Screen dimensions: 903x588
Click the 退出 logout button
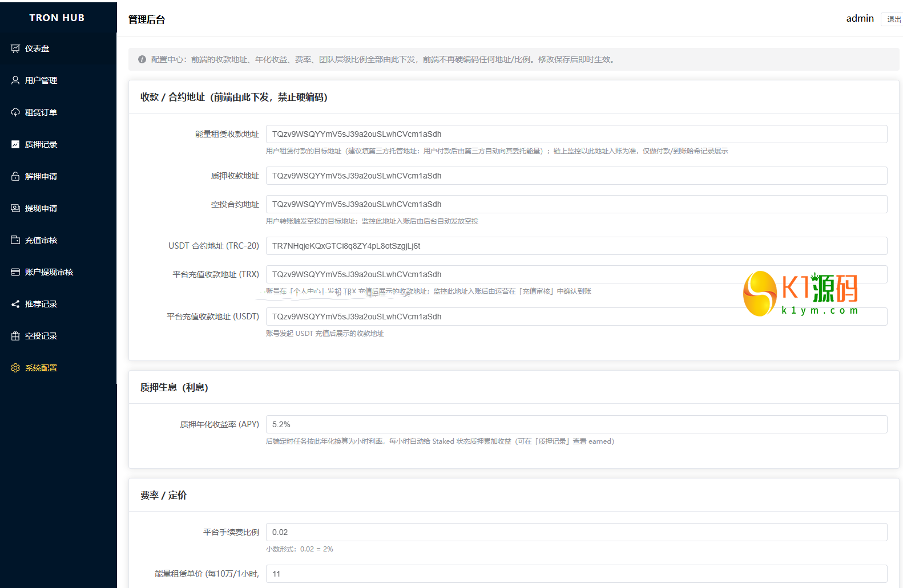(893, 19)
